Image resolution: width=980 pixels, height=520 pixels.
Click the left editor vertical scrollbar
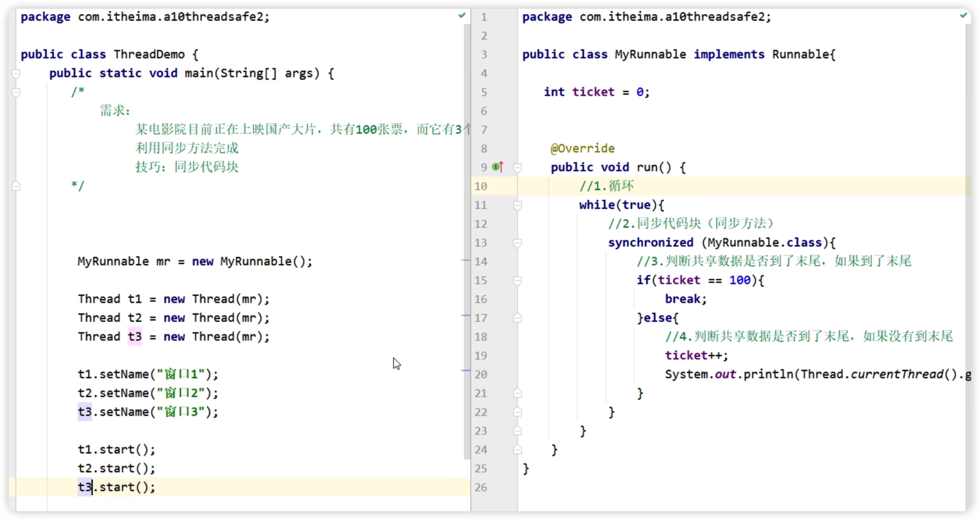[467, 241]
